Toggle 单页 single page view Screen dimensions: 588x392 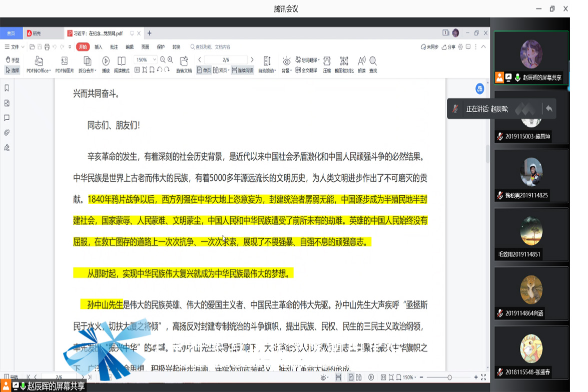pyautogui.click(x=204, y=71)
